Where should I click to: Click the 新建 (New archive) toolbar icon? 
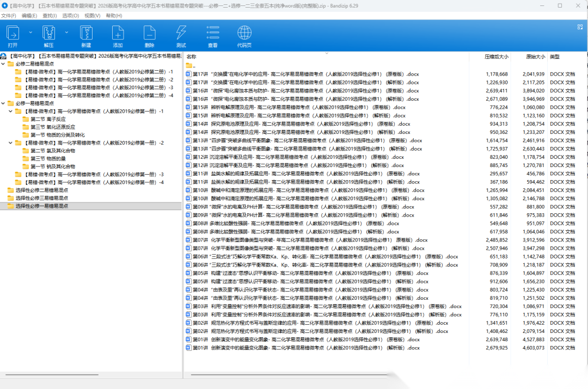86,36
